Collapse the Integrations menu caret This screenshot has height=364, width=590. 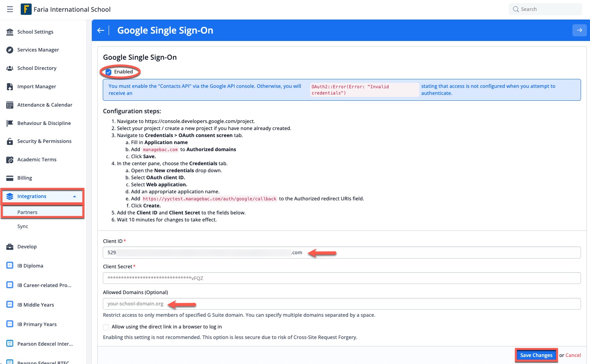(x=75, y=196)
